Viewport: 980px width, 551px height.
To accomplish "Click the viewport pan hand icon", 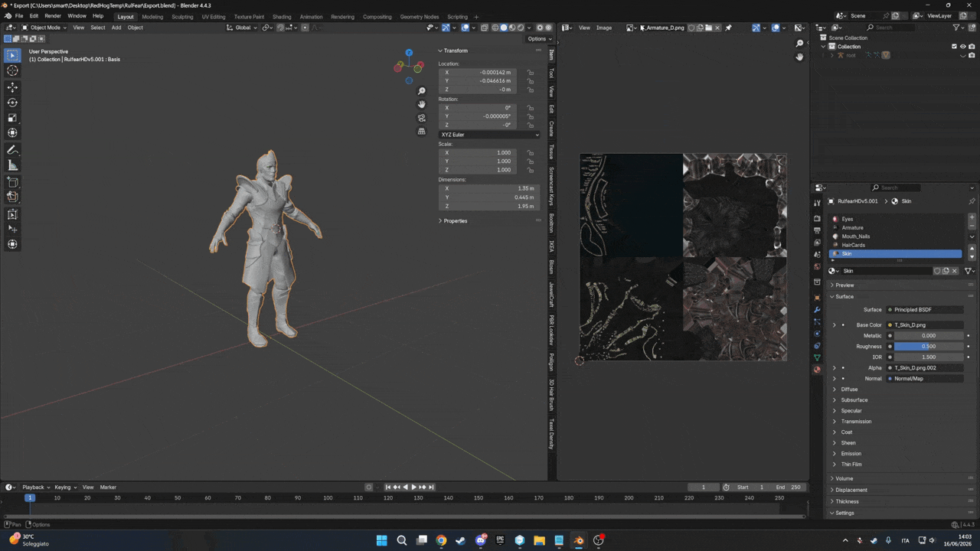I will pos(421,104).
